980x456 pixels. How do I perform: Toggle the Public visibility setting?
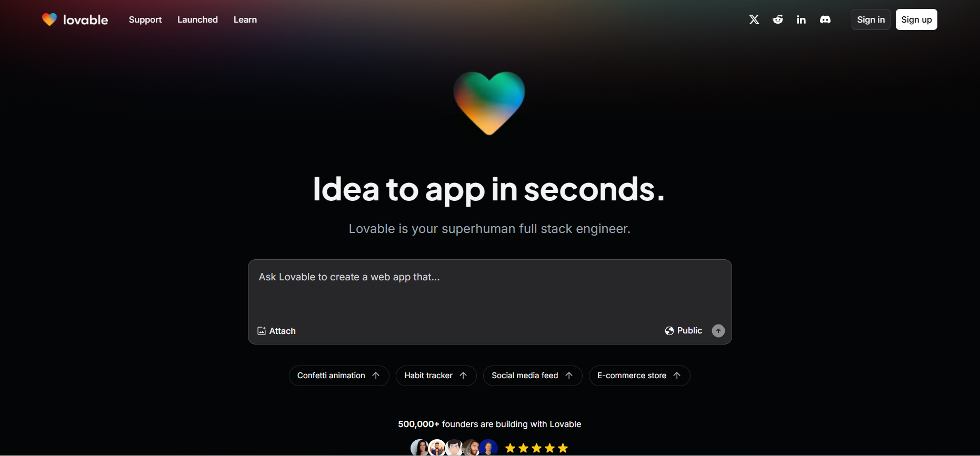pyautogui.click(x=684, y=331)
